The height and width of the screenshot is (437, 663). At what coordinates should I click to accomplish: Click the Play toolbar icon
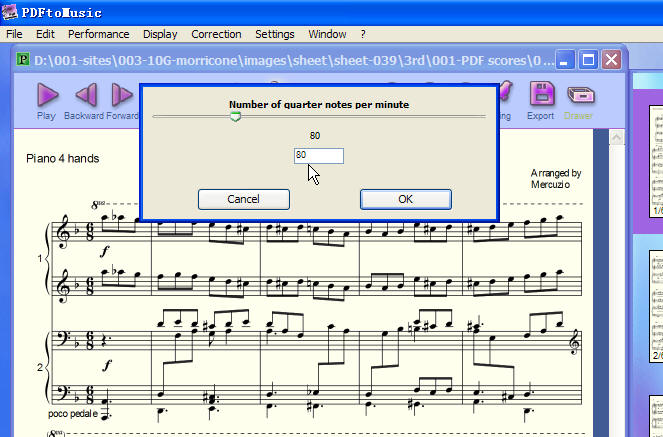[x=47, y=95]
